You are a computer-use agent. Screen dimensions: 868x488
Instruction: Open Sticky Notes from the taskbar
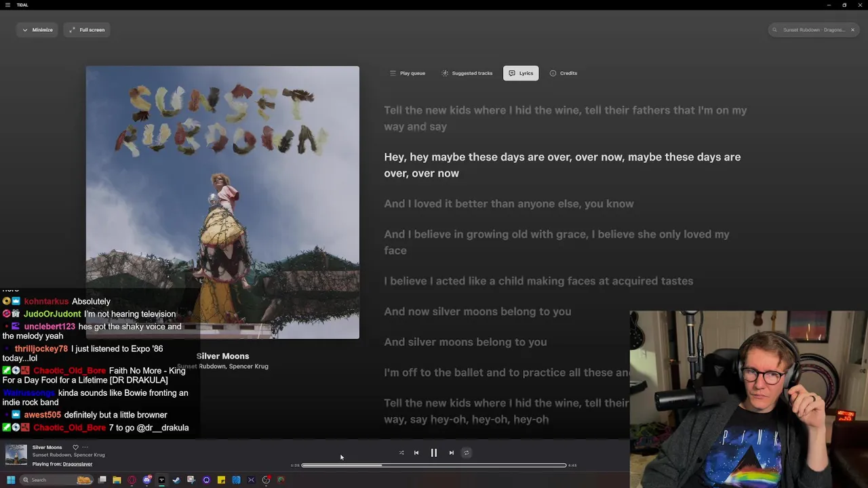click(221, 480)
